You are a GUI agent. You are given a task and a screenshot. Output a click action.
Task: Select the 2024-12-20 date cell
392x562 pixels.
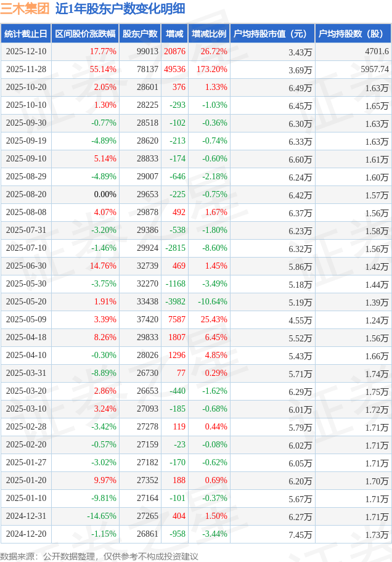point(26,534)
